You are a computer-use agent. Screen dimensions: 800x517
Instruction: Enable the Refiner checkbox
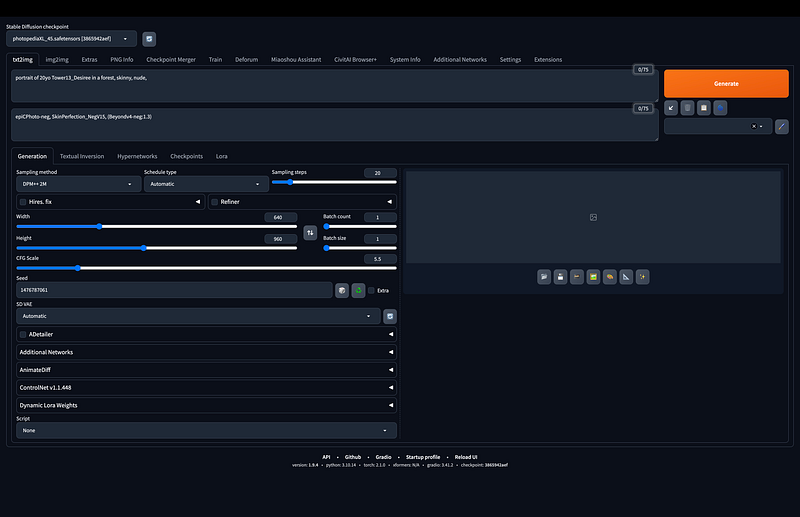pos(215,202)
